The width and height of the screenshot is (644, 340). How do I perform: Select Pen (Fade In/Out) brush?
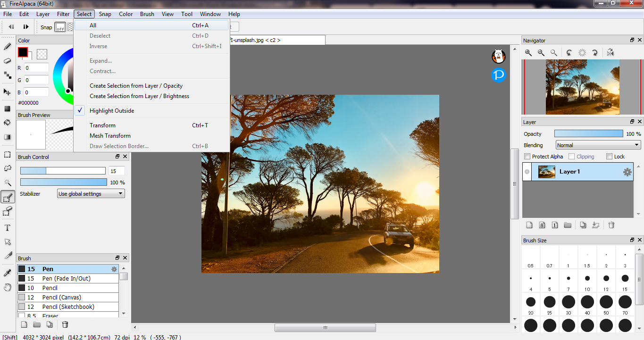68,279
